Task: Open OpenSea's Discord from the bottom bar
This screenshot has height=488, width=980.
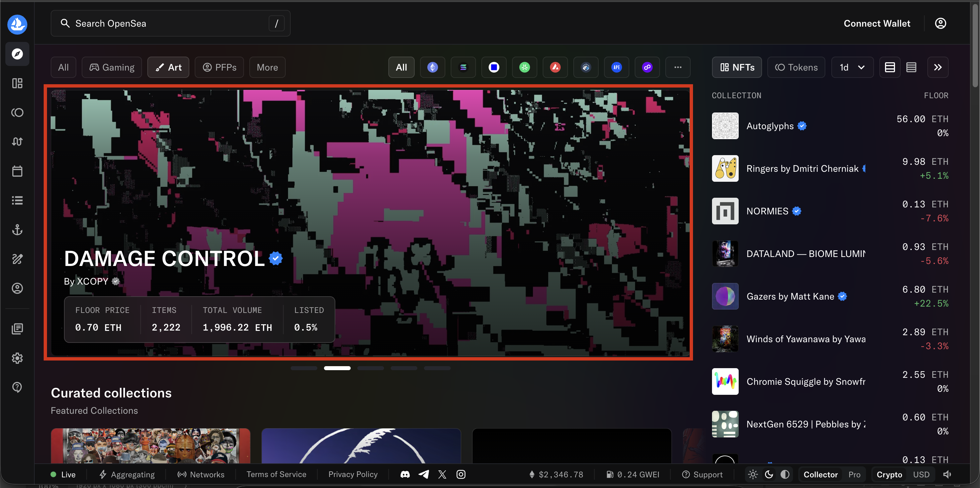Action: point(405,474)
